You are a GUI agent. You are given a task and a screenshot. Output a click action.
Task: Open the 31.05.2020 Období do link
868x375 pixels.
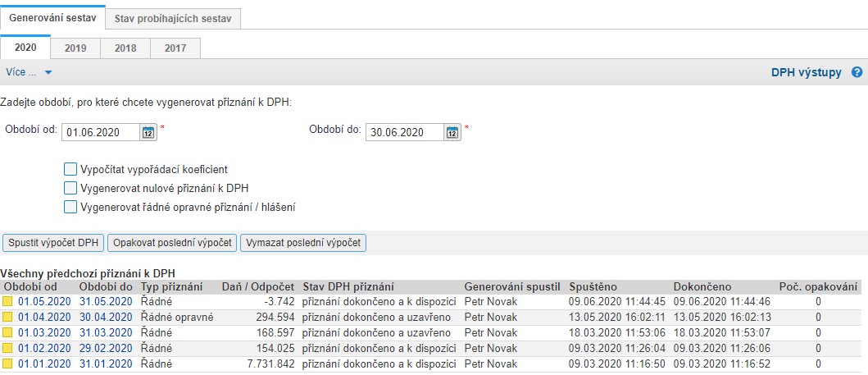tap(105, 301)
